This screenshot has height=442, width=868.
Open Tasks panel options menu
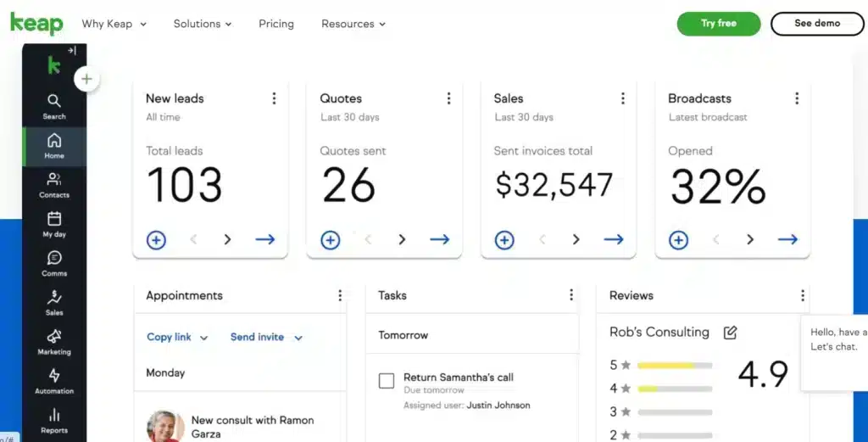pos(571,295)
